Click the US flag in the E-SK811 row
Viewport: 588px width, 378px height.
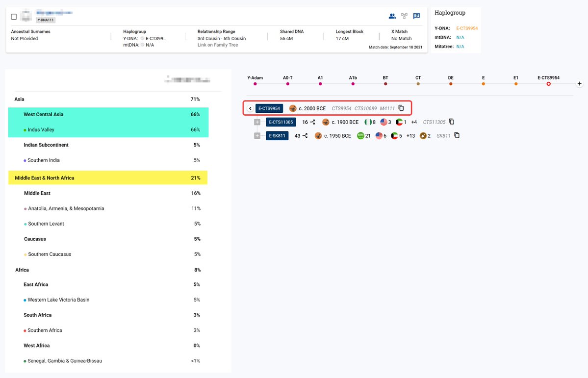coord(379,136)
